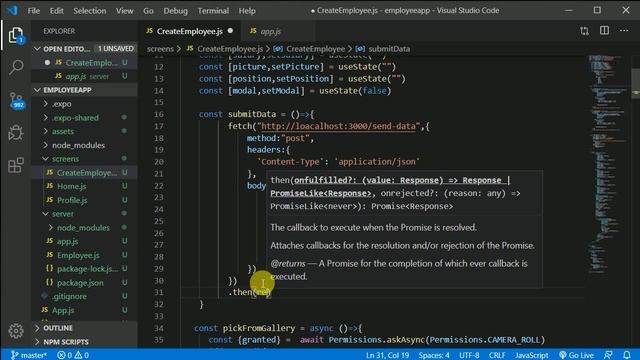
Task: Open the Selection menu
Action: (x=90, y=11)
